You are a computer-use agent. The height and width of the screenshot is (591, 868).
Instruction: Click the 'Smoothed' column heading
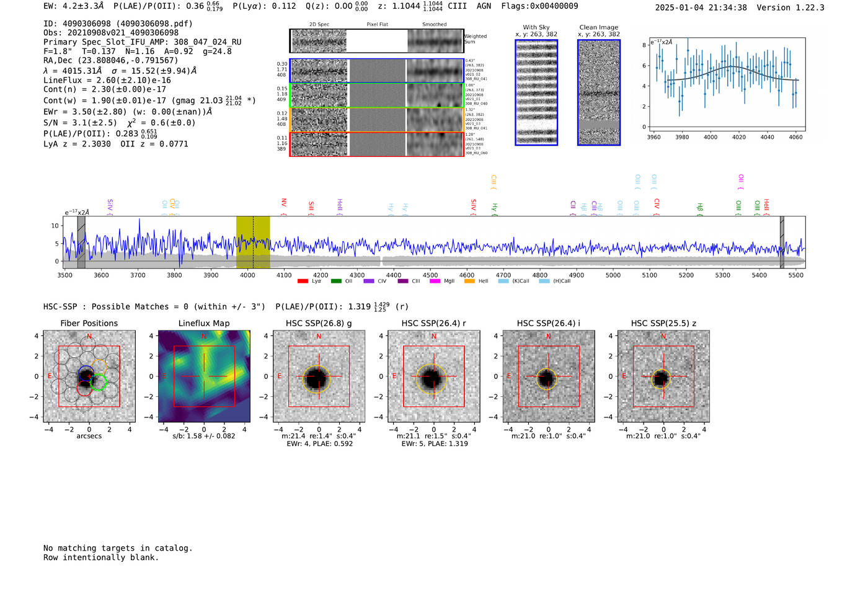(435, 24)
